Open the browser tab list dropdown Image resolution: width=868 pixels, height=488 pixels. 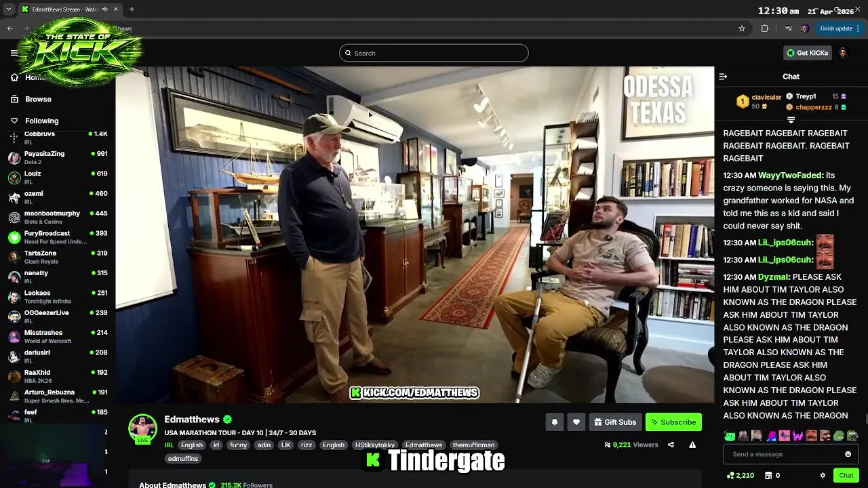click(9, 9)
